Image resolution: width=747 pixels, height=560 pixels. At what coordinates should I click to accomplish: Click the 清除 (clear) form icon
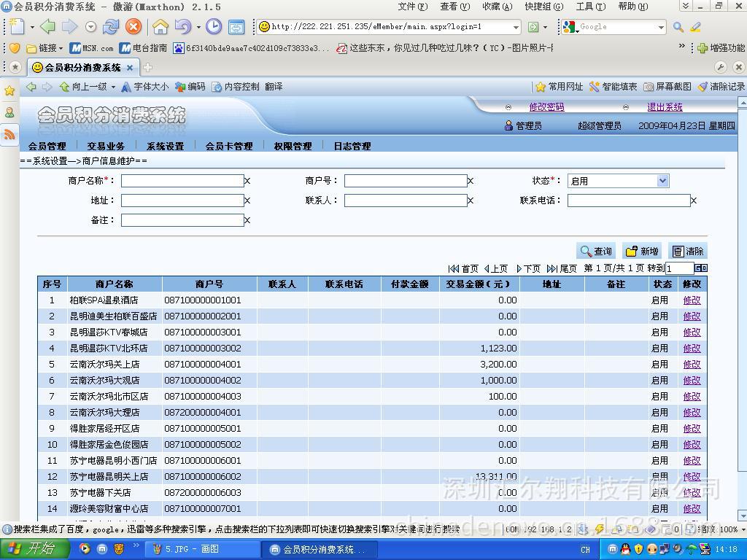[x=687, y=251]
